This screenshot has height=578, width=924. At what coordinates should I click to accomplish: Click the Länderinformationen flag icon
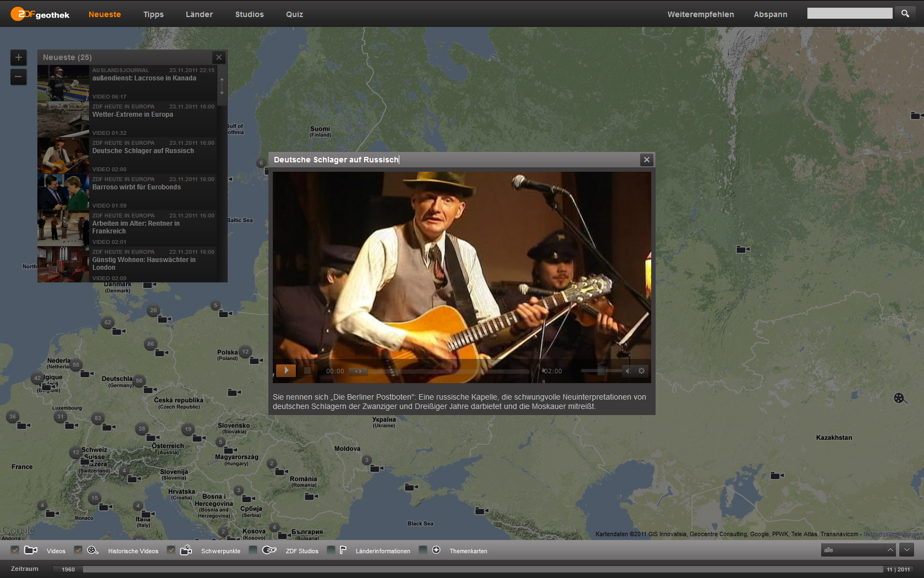click(x=343, y=550)
